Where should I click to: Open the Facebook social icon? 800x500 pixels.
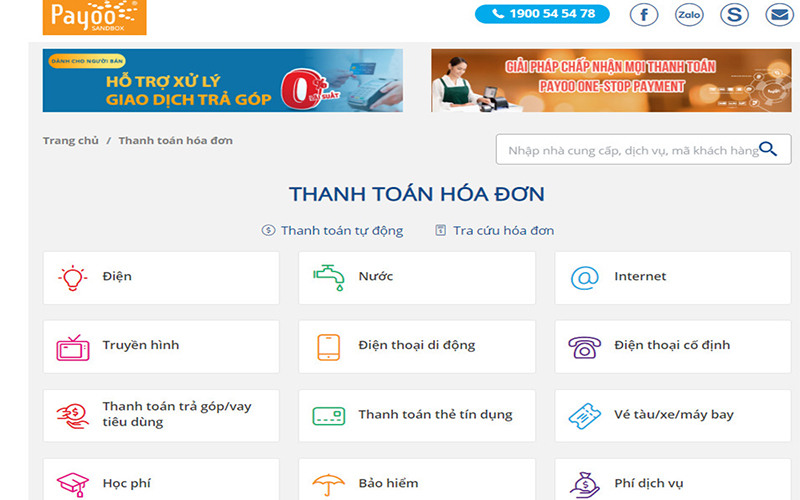644,15
